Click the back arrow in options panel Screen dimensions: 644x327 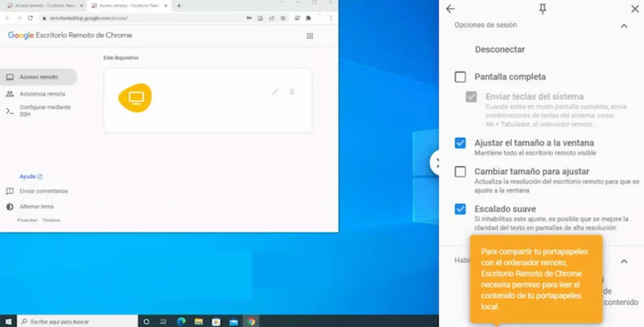tap(450, 9)
